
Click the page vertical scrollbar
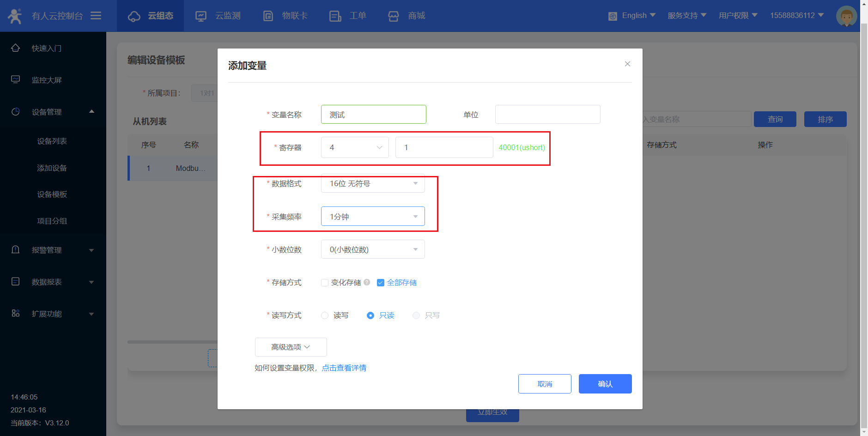[x=864, y=226]
